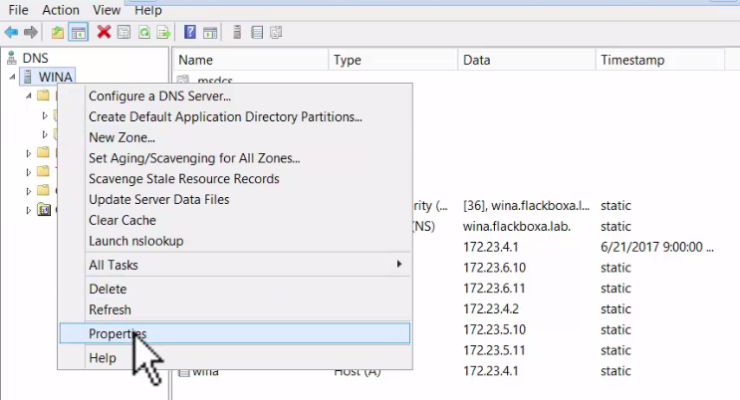
Task: Open the View menu
Action: tap(108, 9)
